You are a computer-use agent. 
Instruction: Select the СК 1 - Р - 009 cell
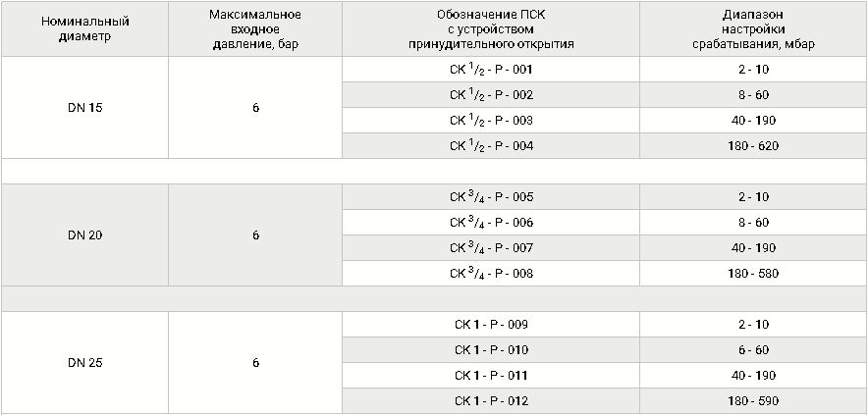click(491, 325)
